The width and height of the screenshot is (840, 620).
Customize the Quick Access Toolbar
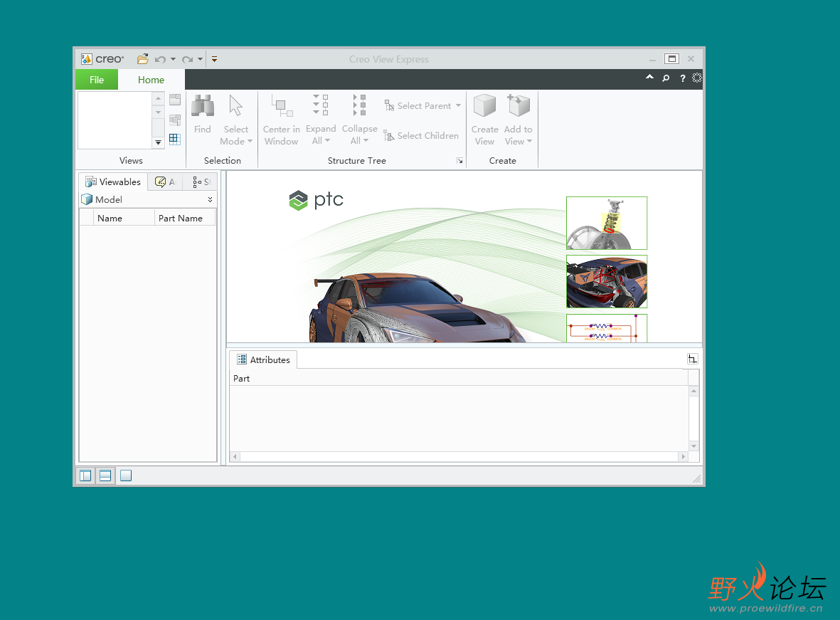[x=214, y=59]
